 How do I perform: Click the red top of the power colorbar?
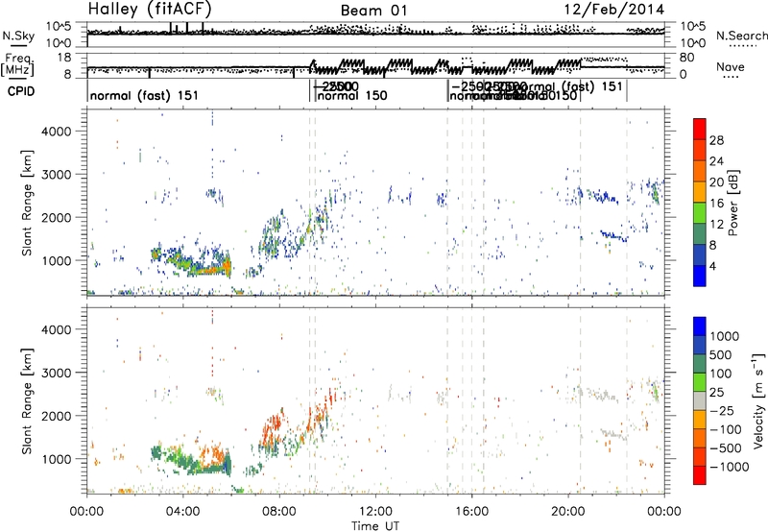pos(700,129)
